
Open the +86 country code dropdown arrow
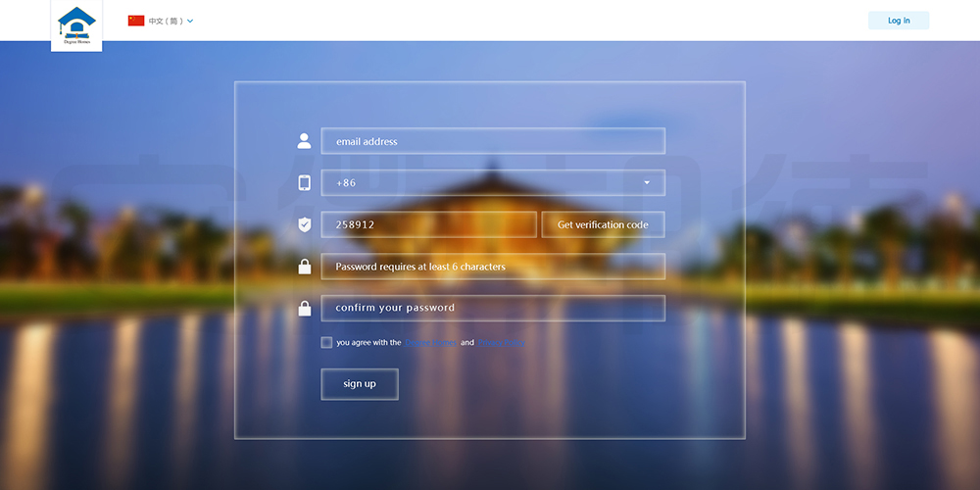[x=647, y=183]
